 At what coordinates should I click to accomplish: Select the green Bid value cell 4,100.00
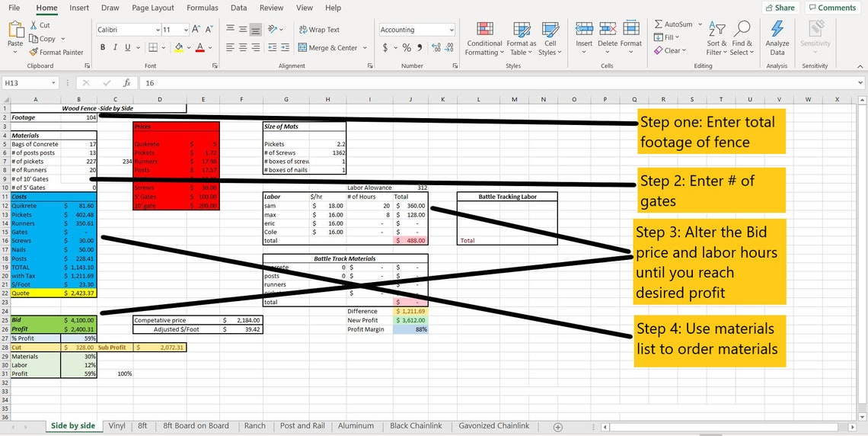[x=79, y=320]
